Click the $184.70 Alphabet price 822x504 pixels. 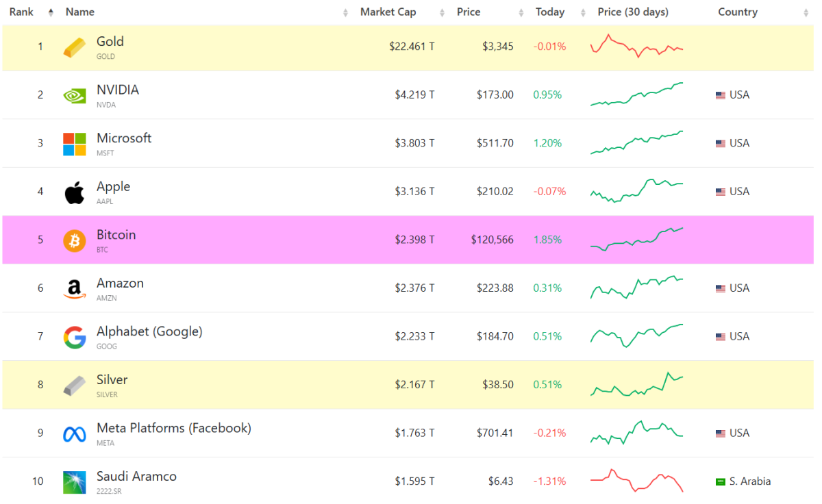[x=495, y=337]
